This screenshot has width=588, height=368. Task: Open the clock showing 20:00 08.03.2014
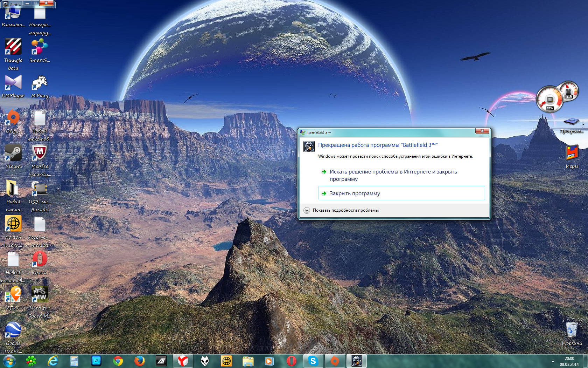pos(569,361)
